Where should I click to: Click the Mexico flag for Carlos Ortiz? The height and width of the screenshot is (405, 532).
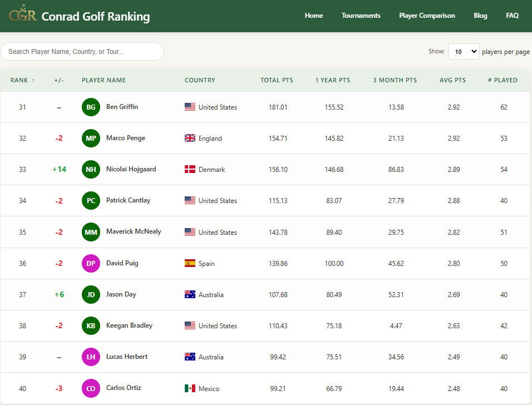tap(189, 388)
